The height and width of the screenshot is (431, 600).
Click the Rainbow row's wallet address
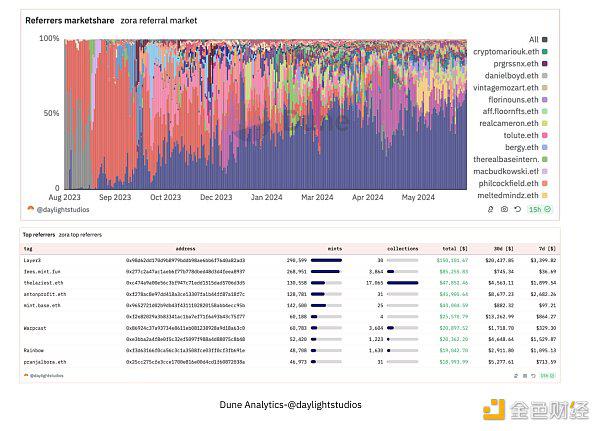pyautogui.click(x=186, y=350)
